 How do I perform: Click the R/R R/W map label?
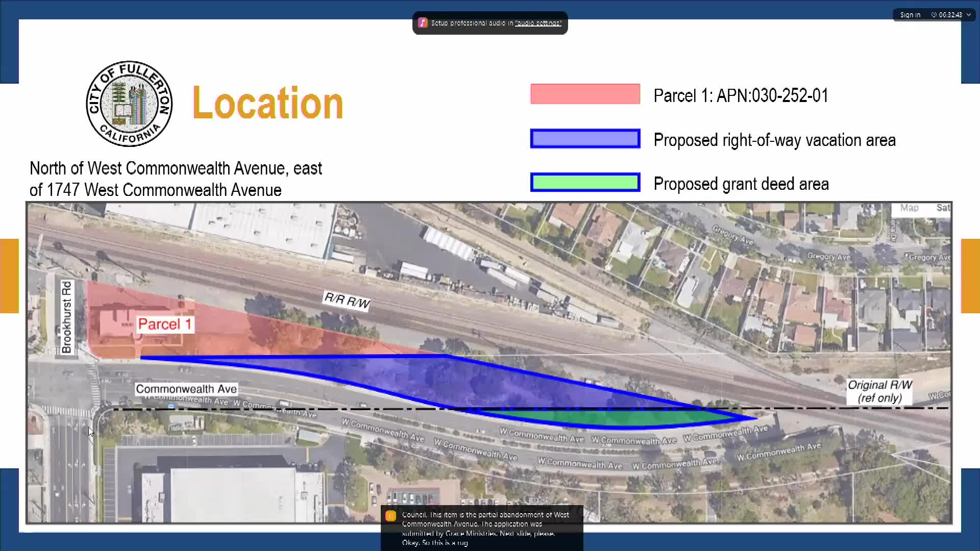(x=347, y=300)
